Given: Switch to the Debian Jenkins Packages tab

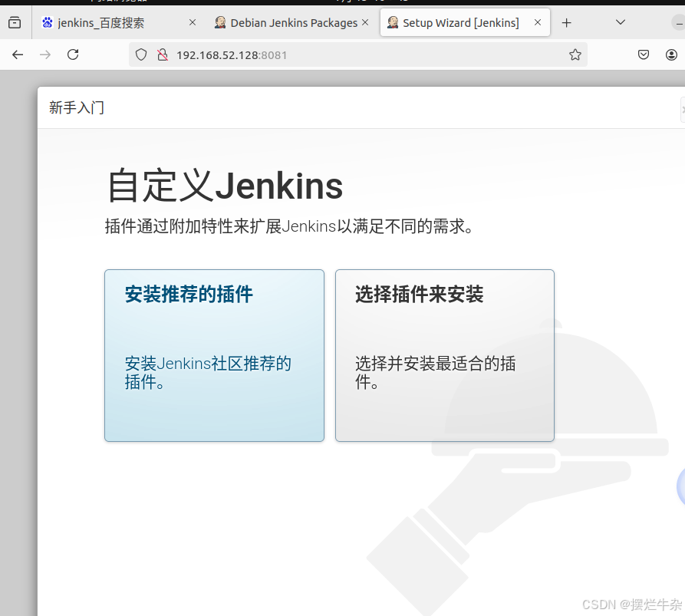Looking at the screenshot, I should coord(291,23).
